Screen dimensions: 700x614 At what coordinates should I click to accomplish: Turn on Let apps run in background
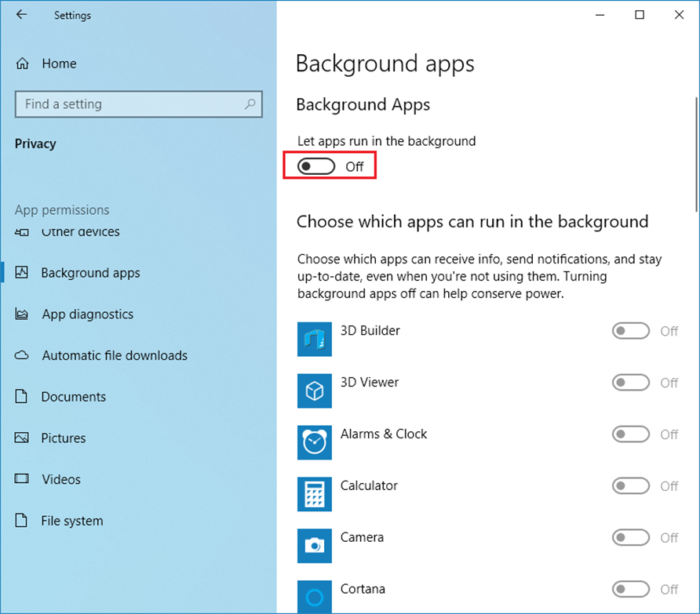(316, 166)
